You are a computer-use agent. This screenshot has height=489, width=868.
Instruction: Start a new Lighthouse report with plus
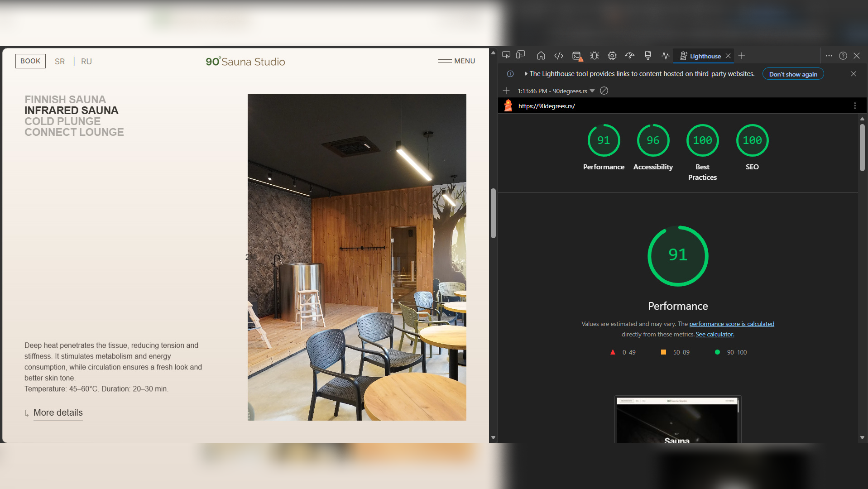(506, 91)
